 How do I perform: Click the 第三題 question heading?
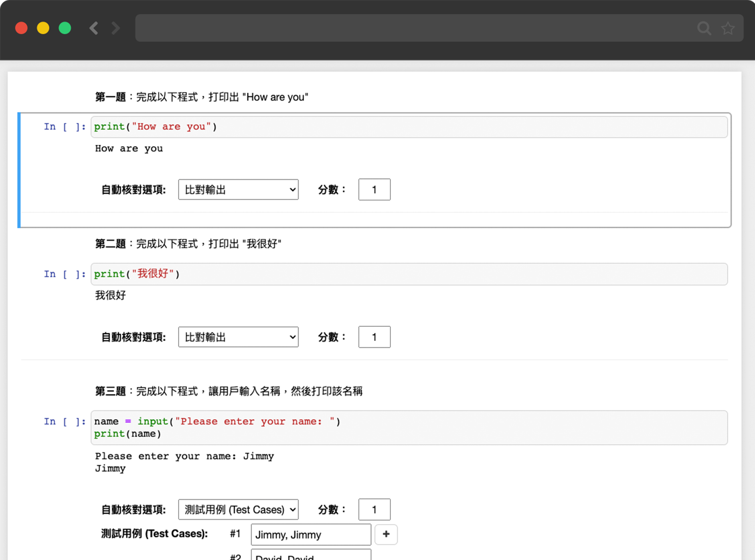click(x=229, y=391)
